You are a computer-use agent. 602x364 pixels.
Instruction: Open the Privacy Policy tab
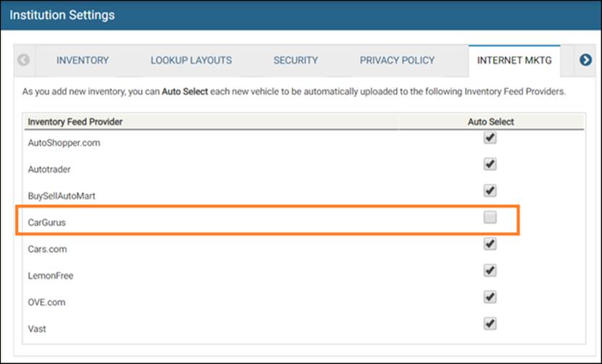397,60
